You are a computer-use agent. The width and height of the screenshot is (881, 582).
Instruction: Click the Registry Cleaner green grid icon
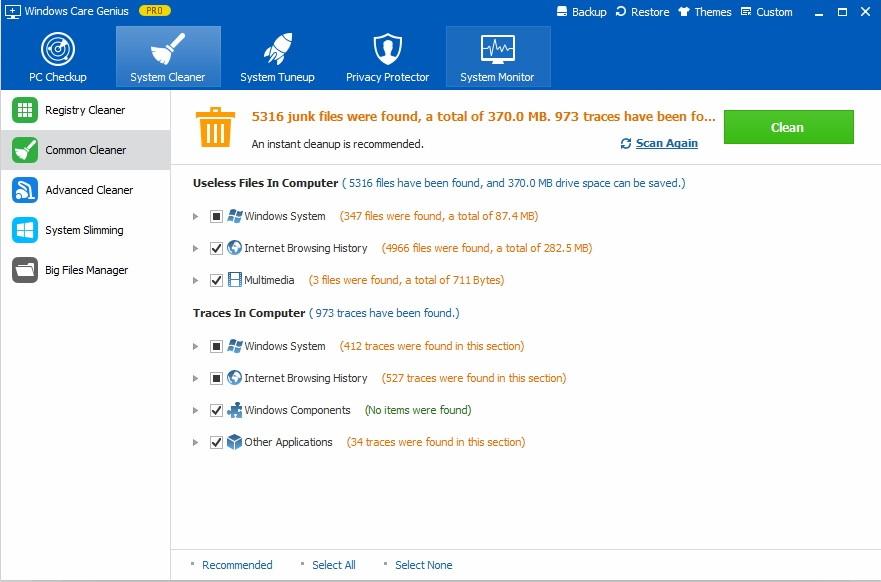[25, 110]
